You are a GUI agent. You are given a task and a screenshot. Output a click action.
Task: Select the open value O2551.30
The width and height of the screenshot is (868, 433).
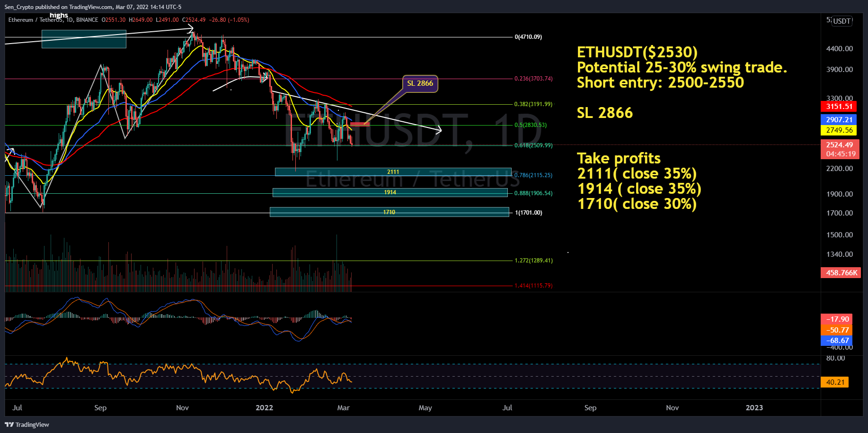click(x=114, y=20)
